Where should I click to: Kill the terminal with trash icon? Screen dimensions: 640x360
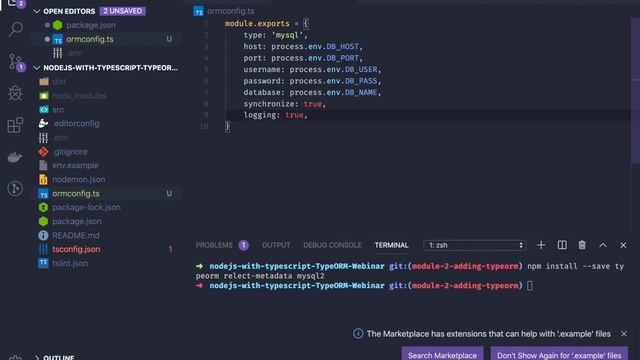pyautogui.click(x=582, y=245)
